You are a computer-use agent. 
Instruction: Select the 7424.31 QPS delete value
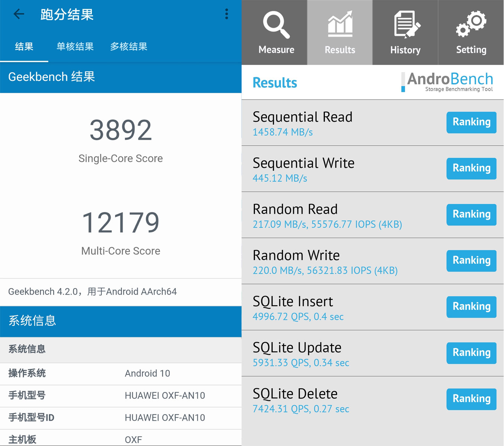(281, 409)
